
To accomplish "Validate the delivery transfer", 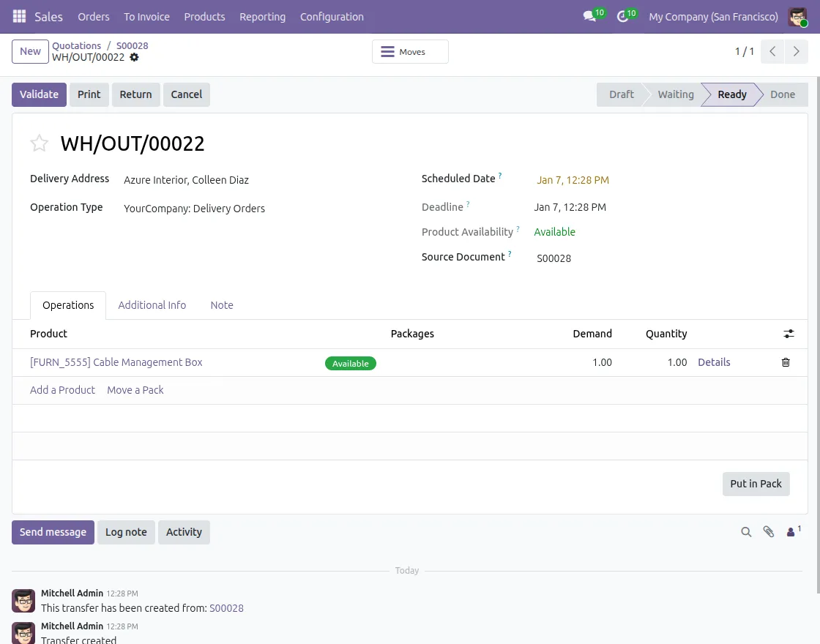I will pyautogui.click(x=38, y=94).
